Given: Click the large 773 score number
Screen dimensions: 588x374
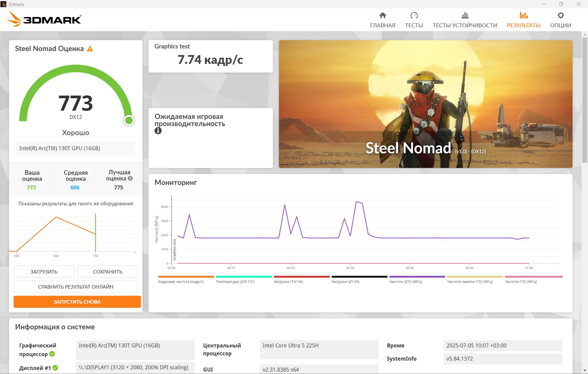Looking at the screenshot, I should pyautogui.click(x=76, y=103).
